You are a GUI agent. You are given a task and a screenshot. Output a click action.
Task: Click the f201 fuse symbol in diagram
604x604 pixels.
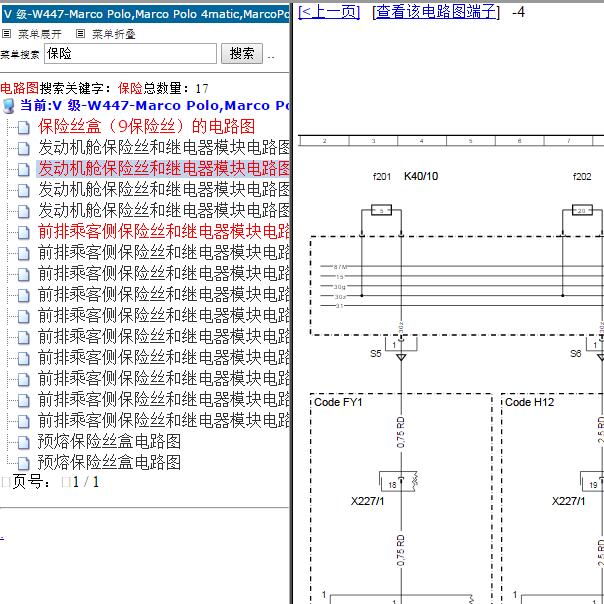(381, 210)
